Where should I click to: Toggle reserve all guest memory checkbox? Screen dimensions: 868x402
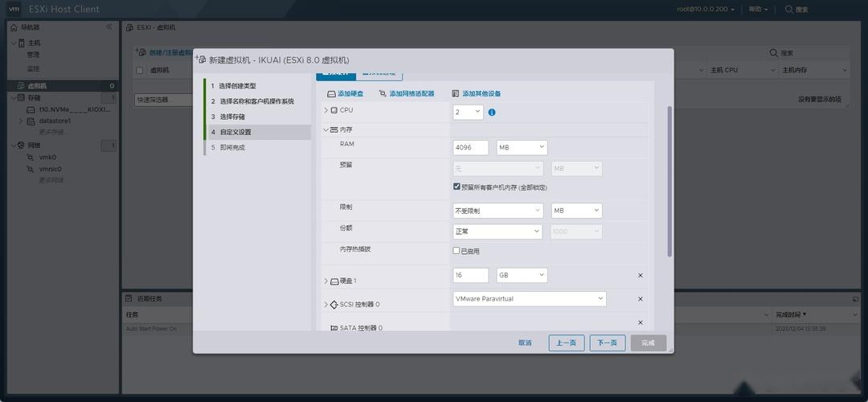click(x=457, y=187)
